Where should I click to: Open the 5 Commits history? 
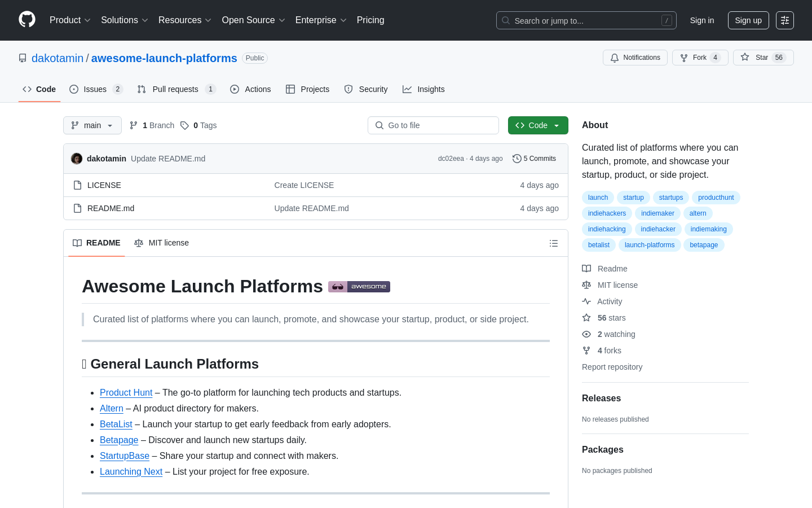tap(534, 159)
